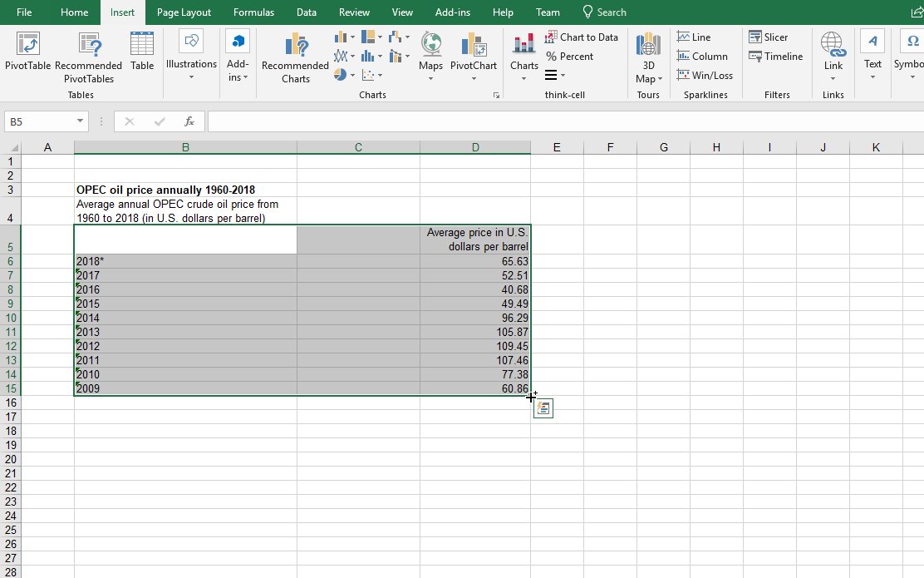Open the Text options menu
The width and height of the screenshot is (924, 578).
coord(872,55)
